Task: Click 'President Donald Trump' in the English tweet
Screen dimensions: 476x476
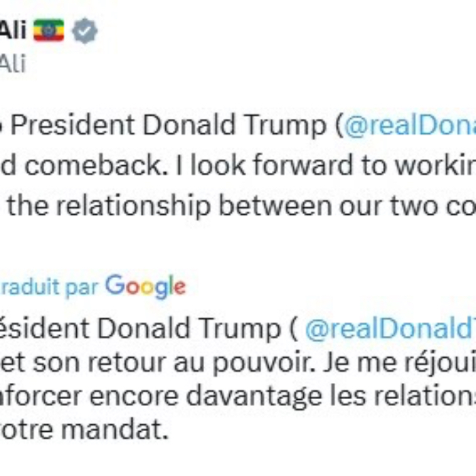Action: tap(170, 126)
